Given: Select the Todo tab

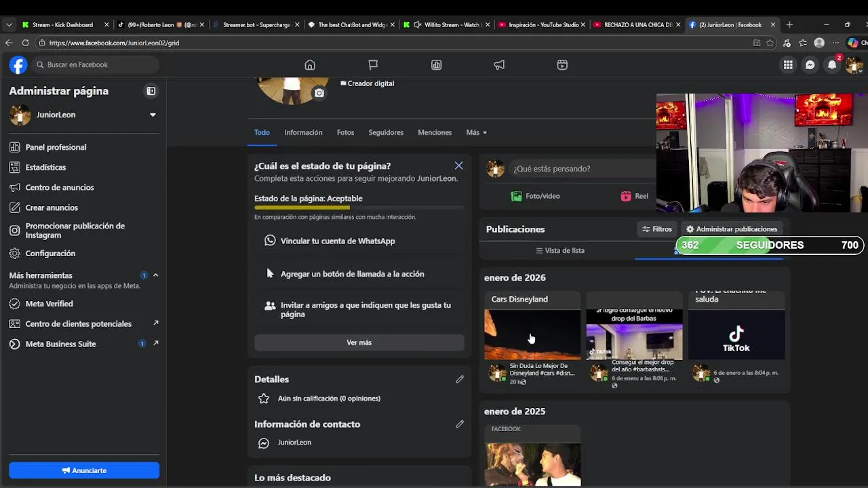Looking at the screenshot, I should coord(262,132).
